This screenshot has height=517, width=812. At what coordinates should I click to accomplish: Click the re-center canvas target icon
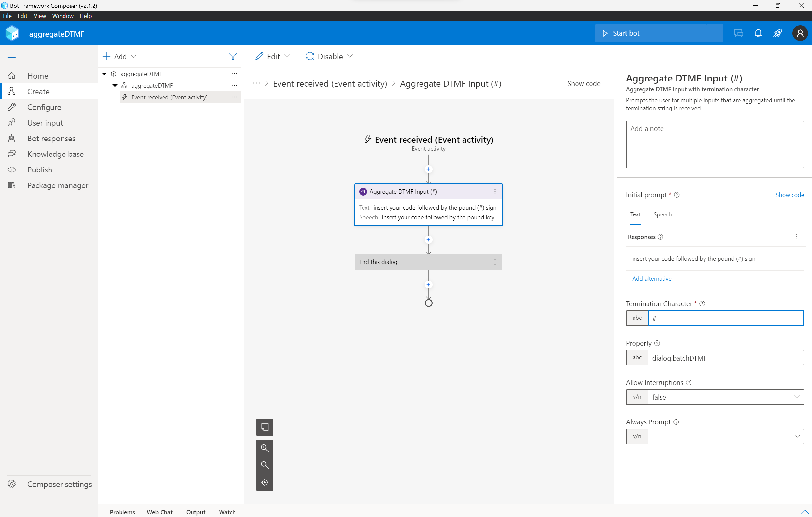pos(265,482)
